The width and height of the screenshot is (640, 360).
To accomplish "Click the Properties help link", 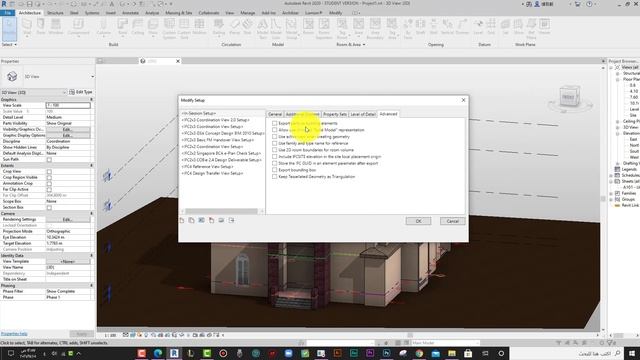I will tap(14, 333).
